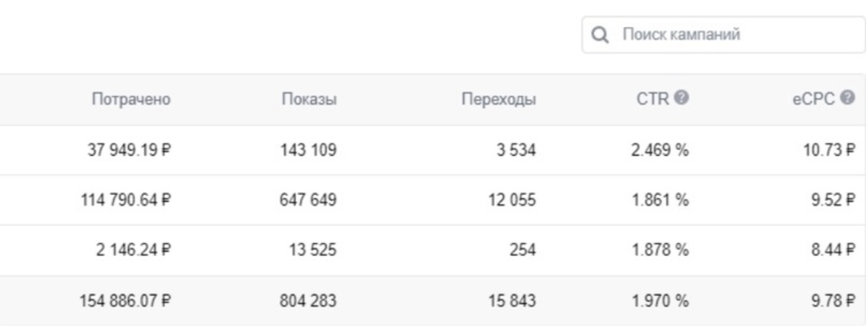
Task: Click the 143 109 impressions value
Action: point(308,150)
